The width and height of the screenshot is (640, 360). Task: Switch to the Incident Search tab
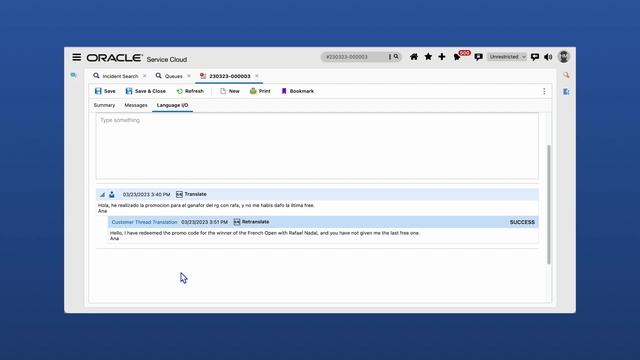[116, 76]
